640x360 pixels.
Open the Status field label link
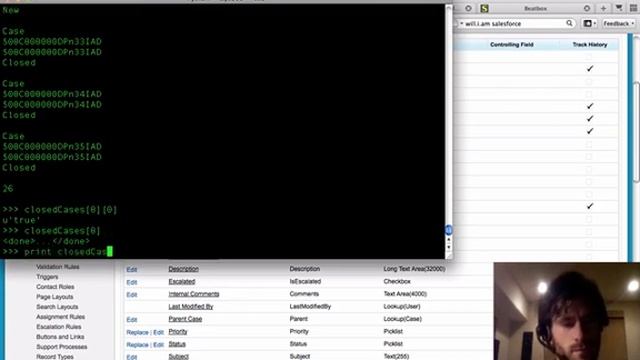177,344
